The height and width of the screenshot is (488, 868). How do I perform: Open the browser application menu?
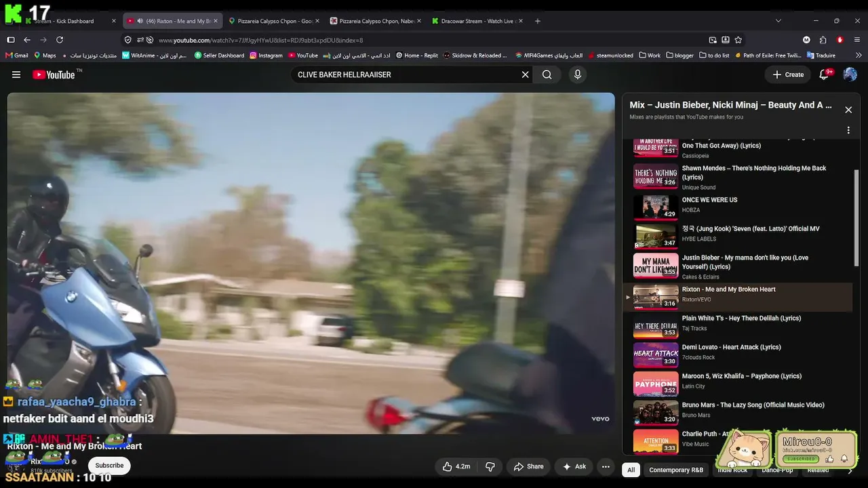pos(858,40)
